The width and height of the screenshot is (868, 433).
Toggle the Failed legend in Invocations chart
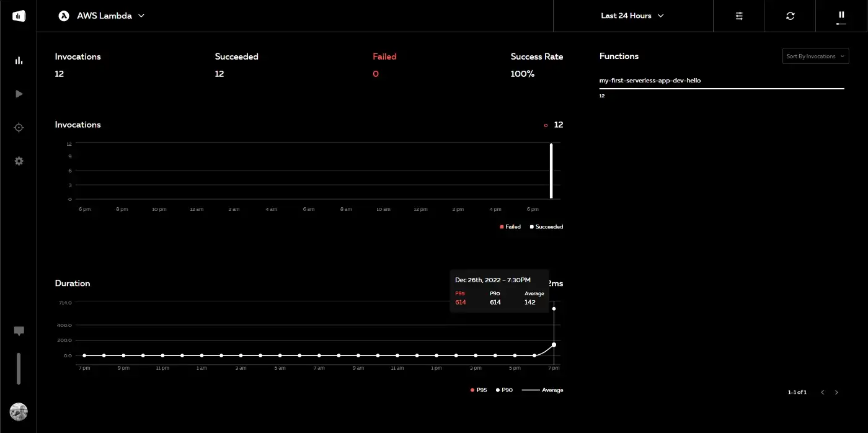pos(510,227)
